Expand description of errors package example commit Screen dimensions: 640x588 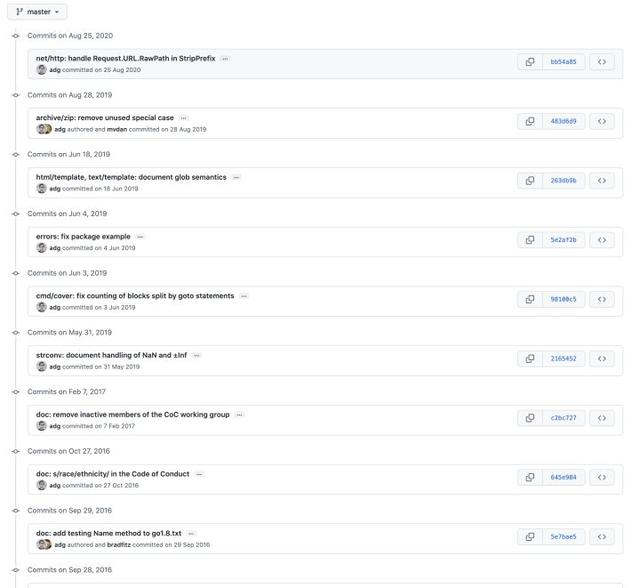140,237
